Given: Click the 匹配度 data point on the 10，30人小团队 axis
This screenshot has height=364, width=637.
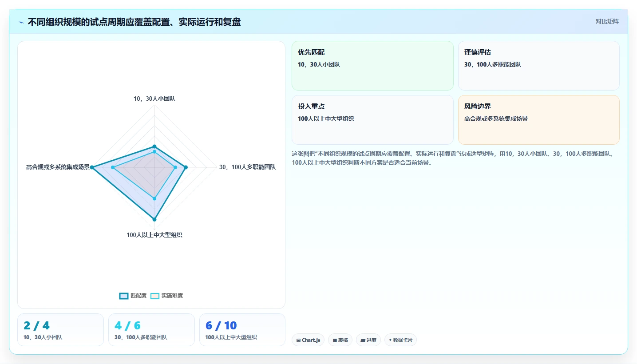Looking at the screenshot, I should pyautogui.click(x=154, y=146).
